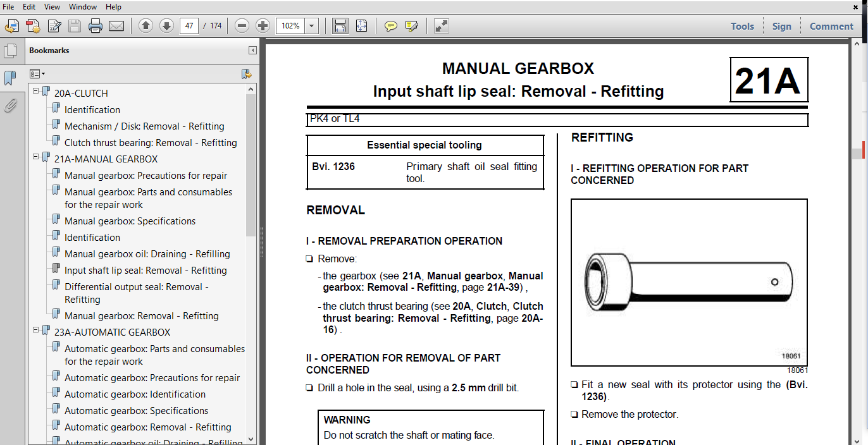Toggle Fit Page width view
868x445 pixels.
click(x=340, y=26)
